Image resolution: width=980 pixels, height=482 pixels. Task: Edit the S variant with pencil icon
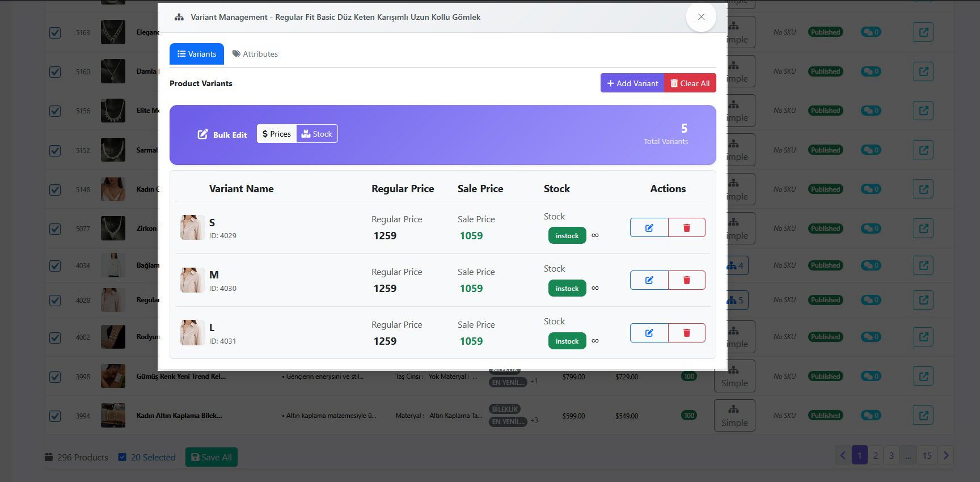649,227
